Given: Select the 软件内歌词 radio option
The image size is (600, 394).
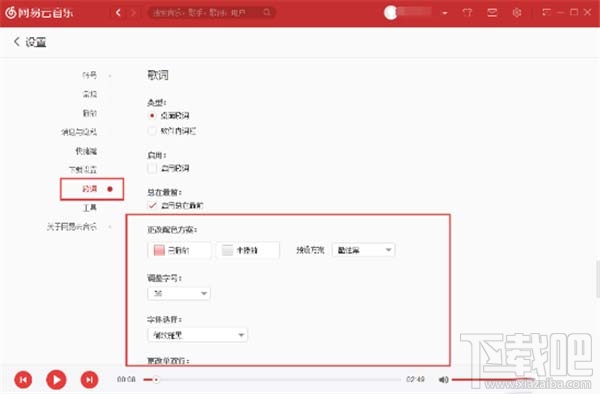Looking at the screenshot, I should (x=152, y=131).
